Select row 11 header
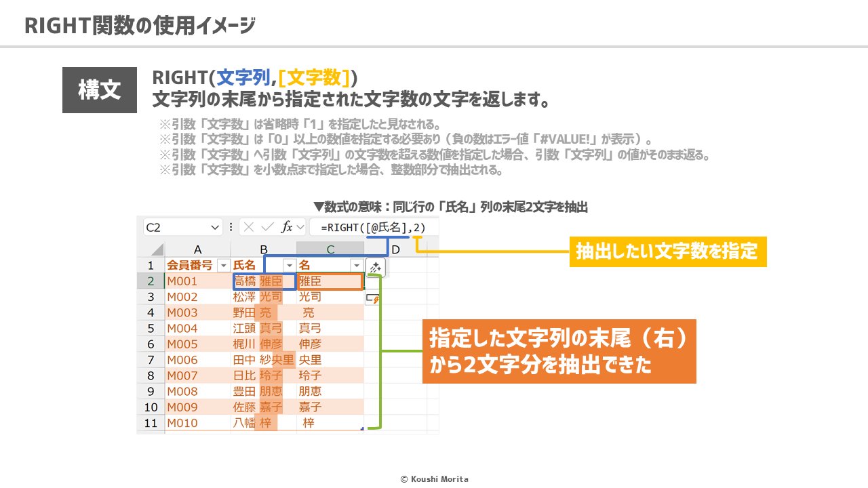The height and width of the screenshot is (488, 868). pyautogui.click(x=151, y=423)
